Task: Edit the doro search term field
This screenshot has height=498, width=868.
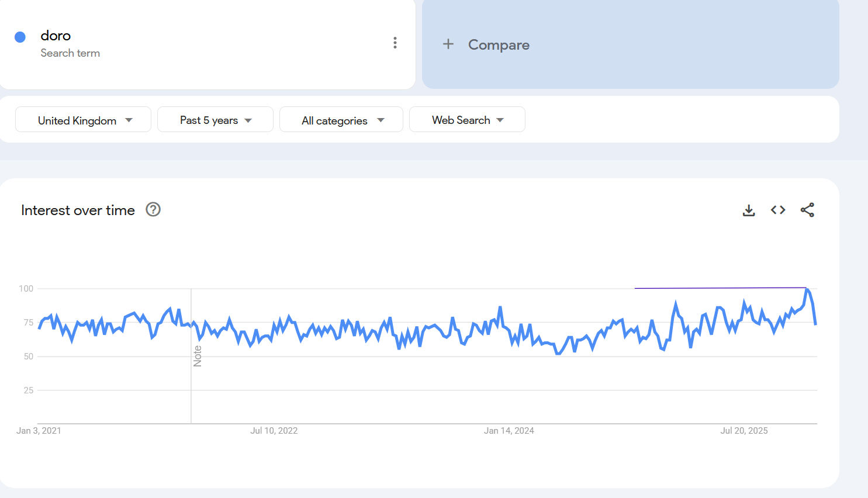Action: coord(56,36)
